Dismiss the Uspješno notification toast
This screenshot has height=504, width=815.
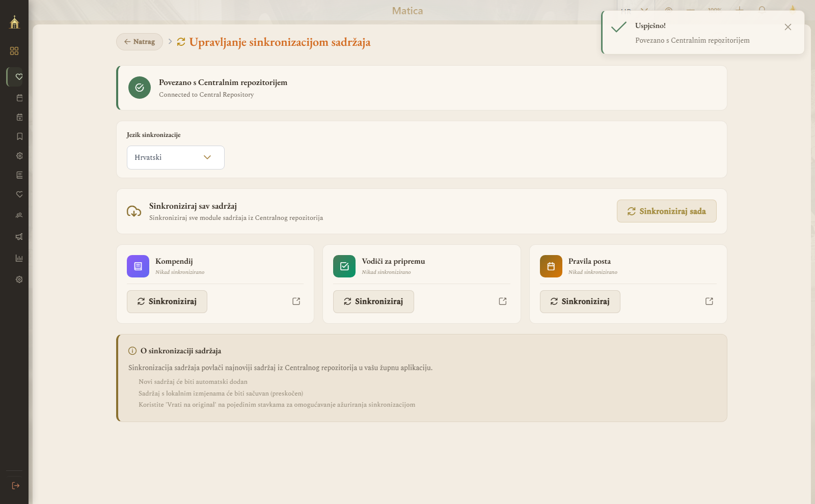pyautogui.click(x=788, y=27)
